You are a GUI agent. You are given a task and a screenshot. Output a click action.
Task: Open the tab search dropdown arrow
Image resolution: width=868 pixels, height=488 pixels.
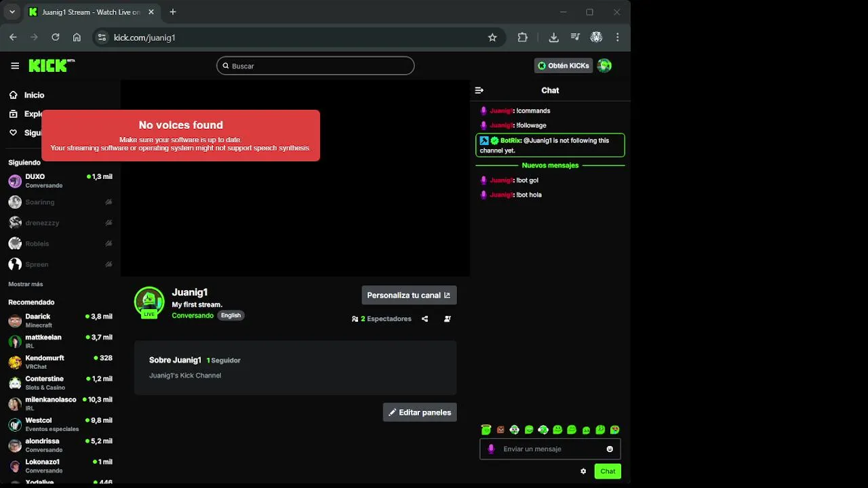12,12
